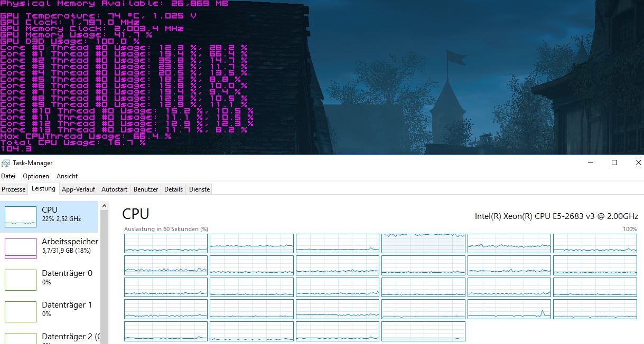Viewport: 644px width, 344px height.
Task: Click the 'Core #4 Thread #0 Usage' line
Action: click(x=124, y=73)
